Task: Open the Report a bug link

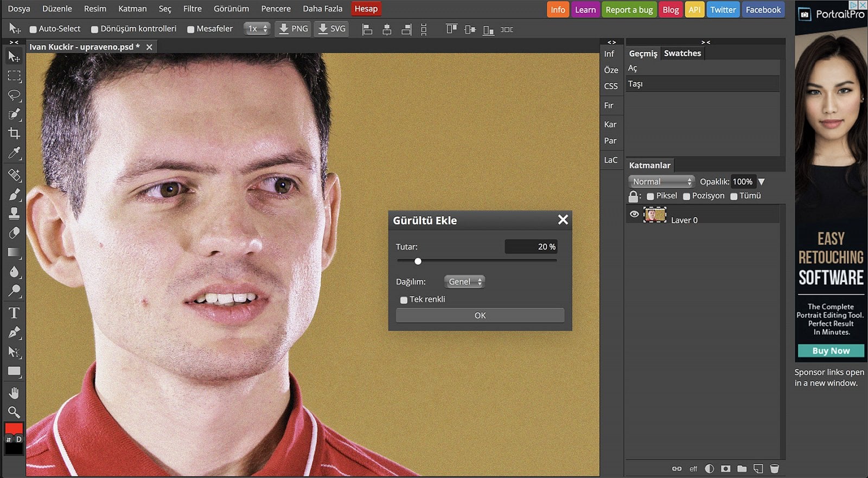Action: [x=629, y=10]
